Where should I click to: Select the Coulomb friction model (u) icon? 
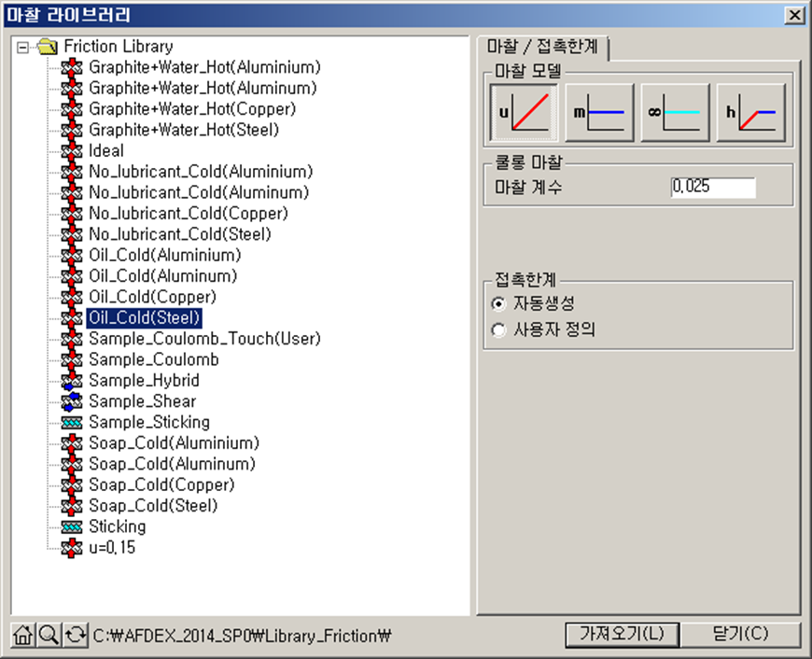tap(524, 112)
